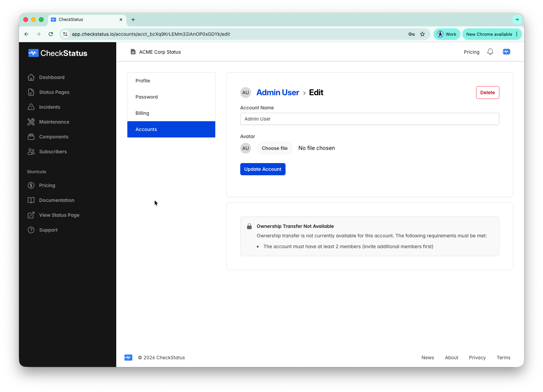Click the notification bell icon

[490, 52]
